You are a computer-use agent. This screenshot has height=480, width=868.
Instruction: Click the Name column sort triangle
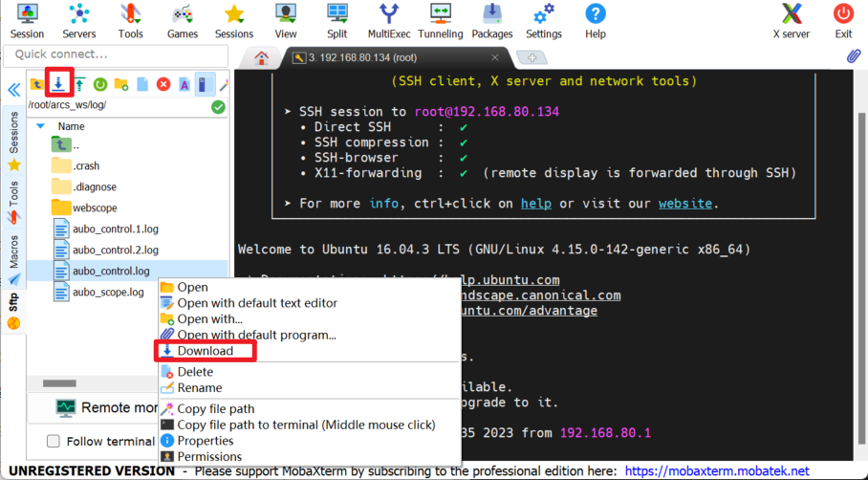40,126
